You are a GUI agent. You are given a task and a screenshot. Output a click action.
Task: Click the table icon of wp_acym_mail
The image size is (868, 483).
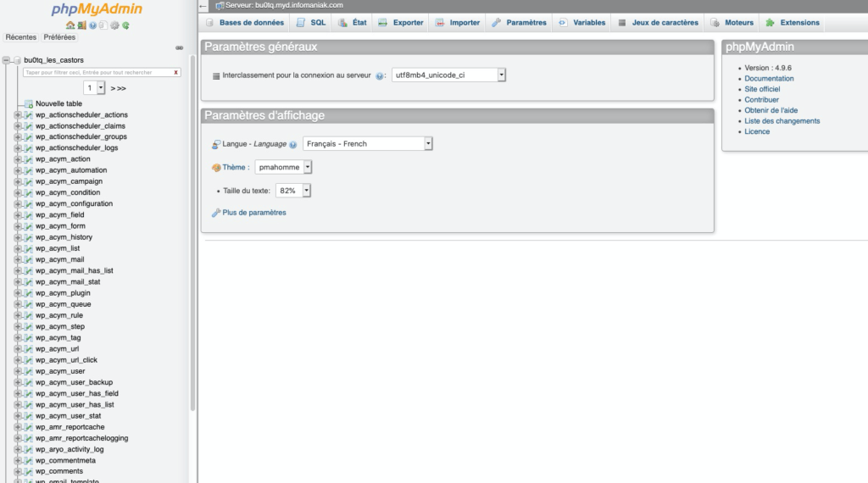(29, 259)
